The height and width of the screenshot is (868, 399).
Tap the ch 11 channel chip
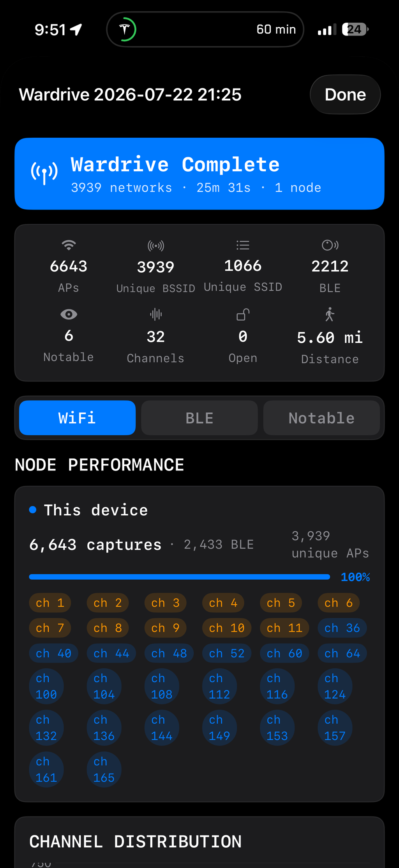[x=284, y=628]
